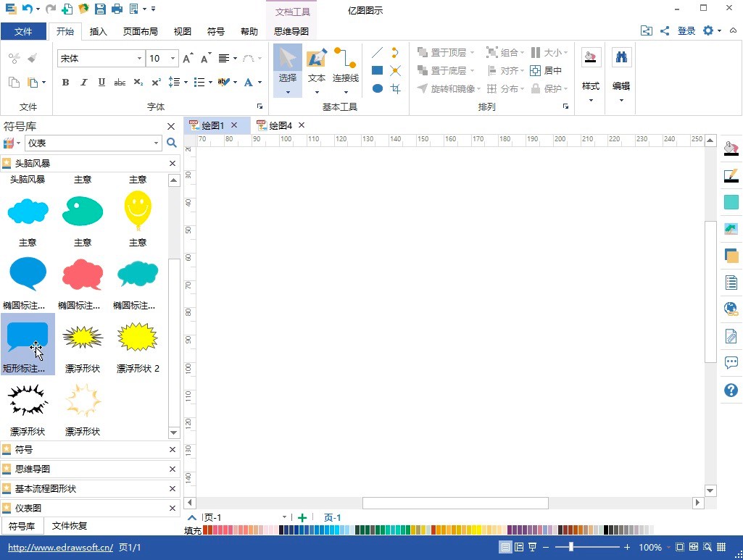The height and width of the screenshot is (560, 743).
Task: Toggle italic text formatting
Action: [83, 82]
